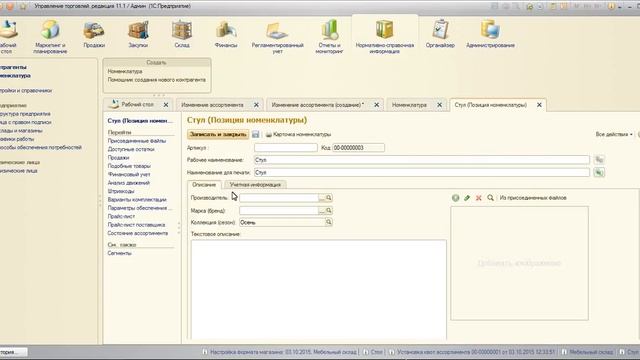Click the pencil edit image icon
Screen dimensions: 640x360
[467, 198]
